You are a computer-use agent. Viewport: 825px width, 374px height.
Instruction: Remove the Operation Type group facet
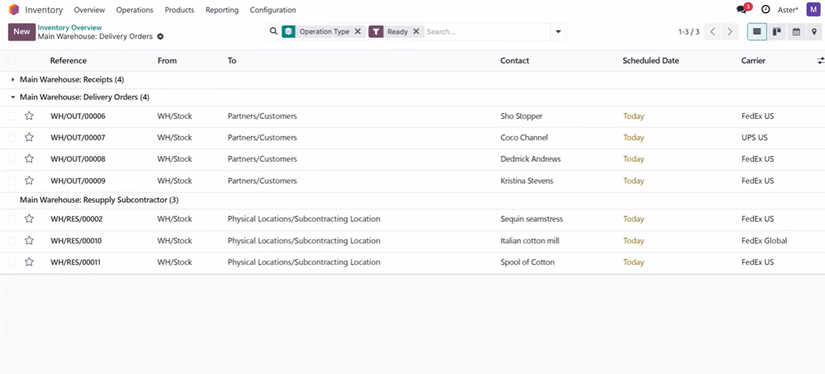coord(358,32)
